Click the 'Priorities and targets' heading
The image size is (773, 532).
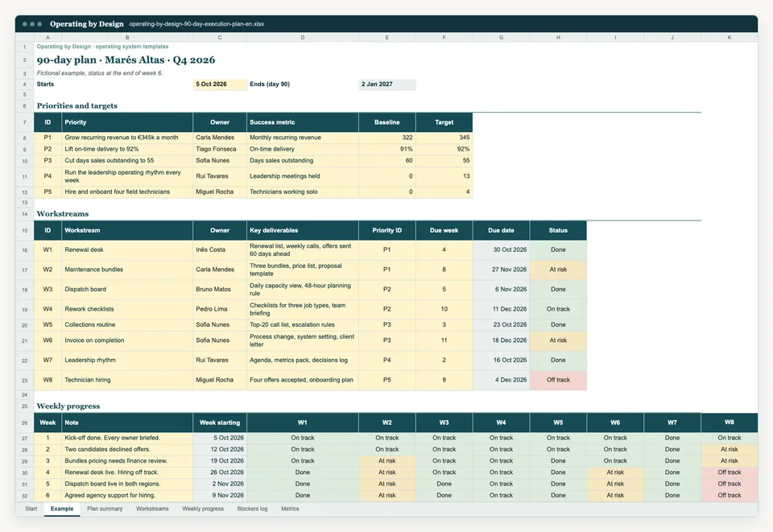pos(77,106)
